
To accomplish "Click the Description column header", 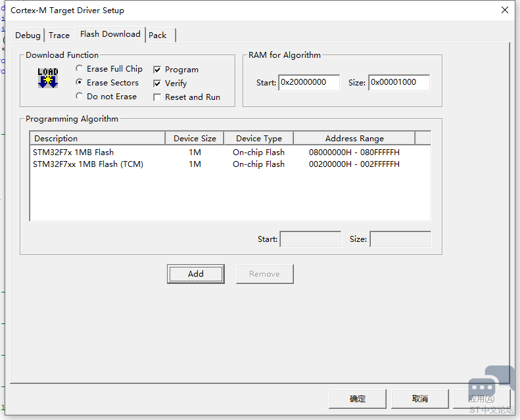I will 98,138.
